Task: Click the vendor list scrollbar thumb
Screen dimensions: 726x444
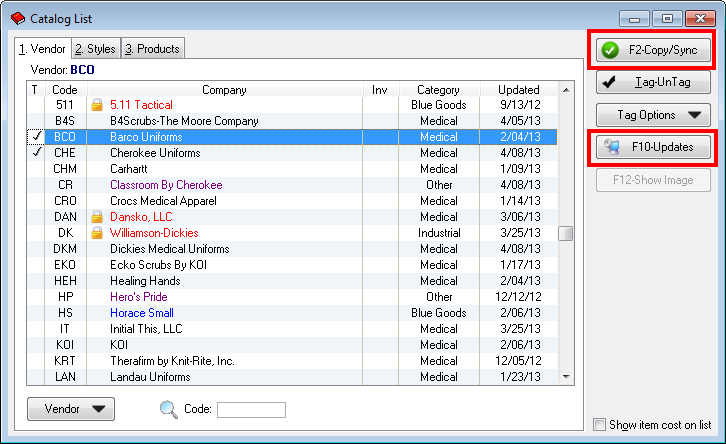Action: [x=566, y=233]
